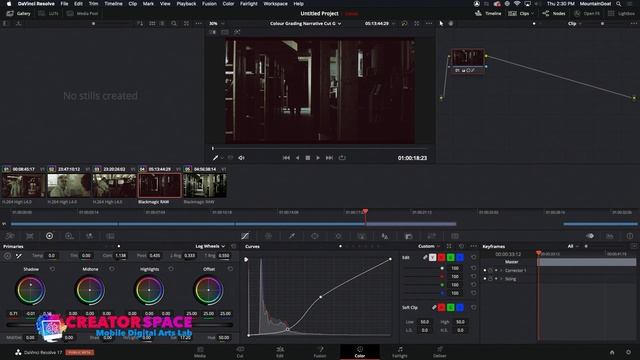640x360 pixels.
Task: Switch to the Deliver page
Action: [439, 352]
